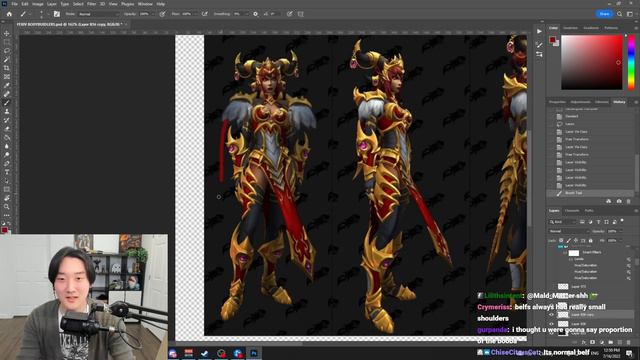
Task: Select the Clone Stamp tool
Action: click(x=7, y=111)
